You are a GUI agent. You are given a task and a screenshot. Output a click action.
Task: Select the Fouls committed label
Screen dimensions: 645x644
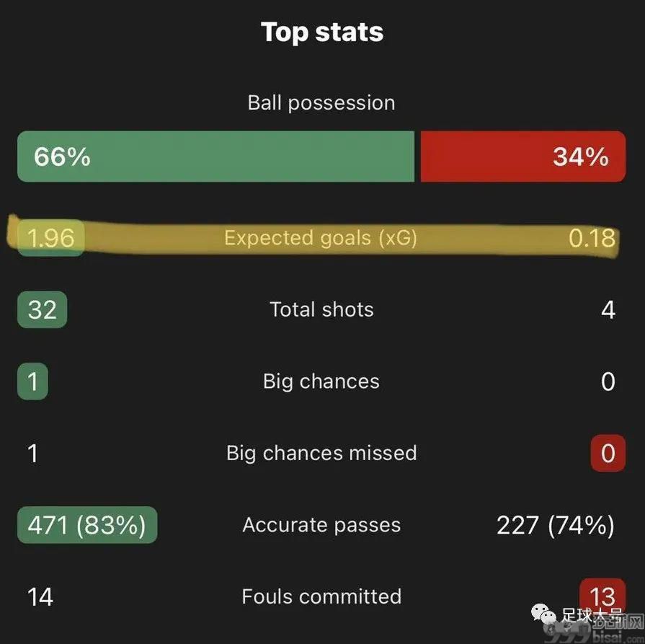point(321,596)
